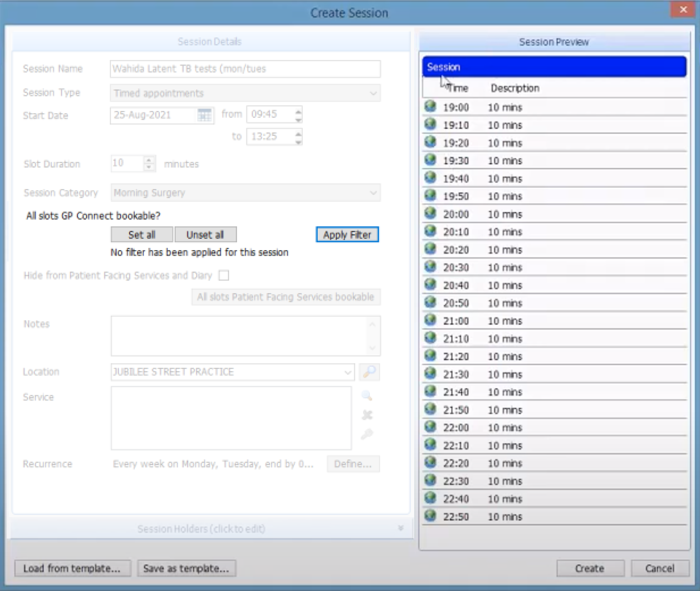The height and width of the screenshot is (591, 700).
Task: Open the Session Type dropdown
Action: 373,93
